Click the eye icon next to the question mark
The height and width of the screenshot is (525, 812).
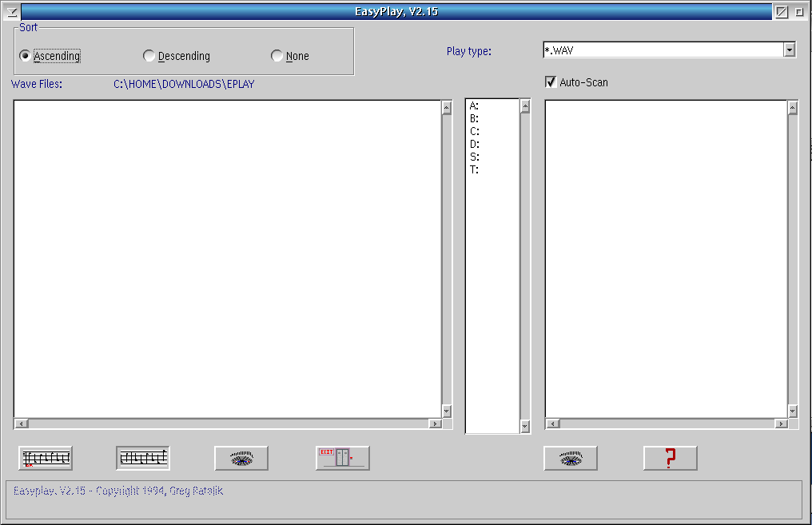pyautogui.click(x=571, y=458)
